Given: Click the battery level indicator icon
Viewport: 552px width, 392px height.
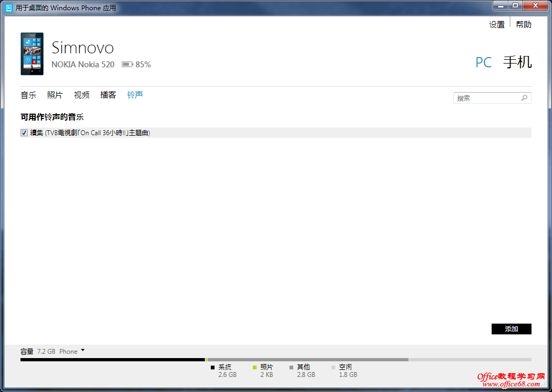Looking at the screenshot, I should pyautogui.click(x=127, y=64).
